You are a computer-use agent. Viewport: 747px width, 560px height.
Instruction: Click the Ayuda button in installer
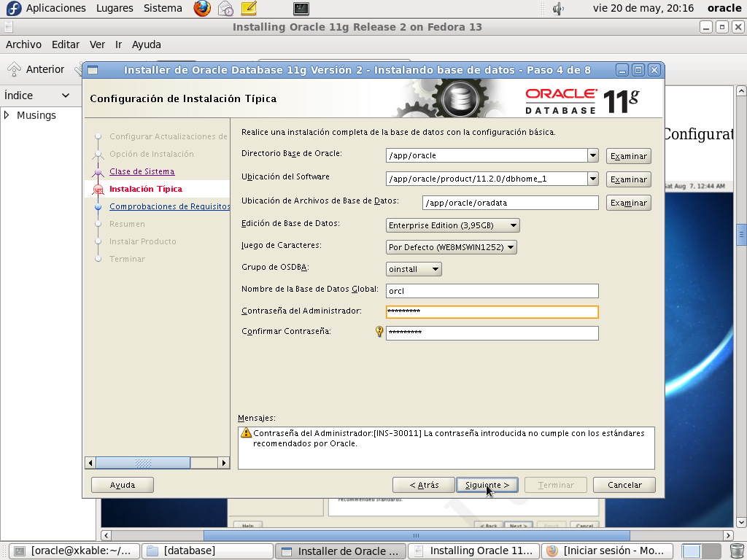123,485
